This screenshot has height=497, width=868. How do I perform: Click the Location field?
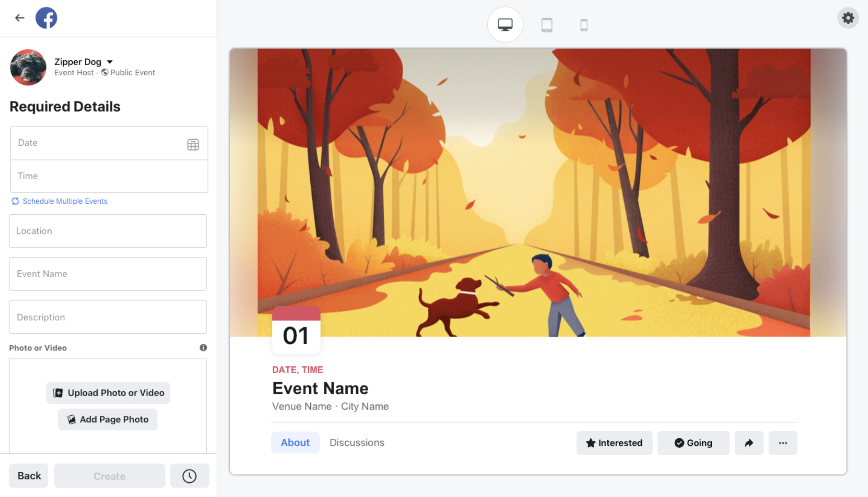coord(108,231)
